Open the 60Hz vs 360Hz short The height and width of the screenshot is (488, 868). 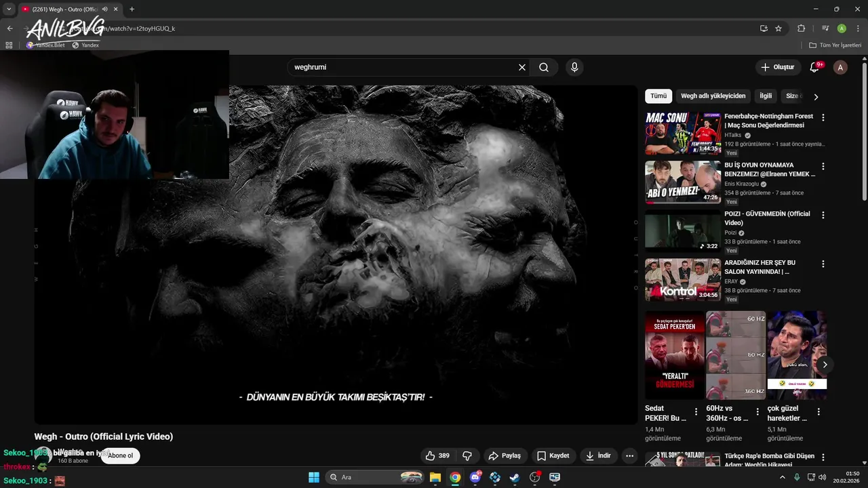click(x=736, y=355)
